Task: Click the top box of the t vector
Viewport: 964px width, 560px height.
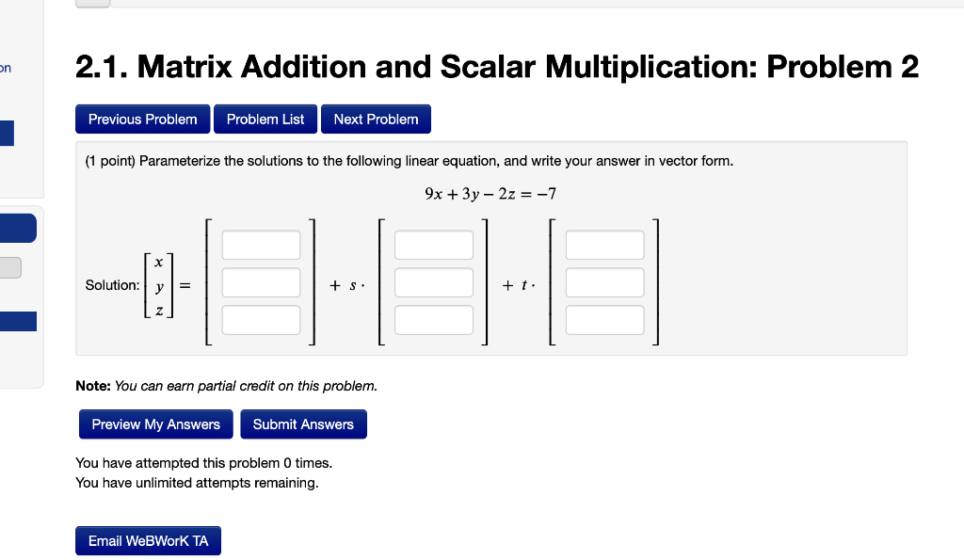Action: point(604,244)
